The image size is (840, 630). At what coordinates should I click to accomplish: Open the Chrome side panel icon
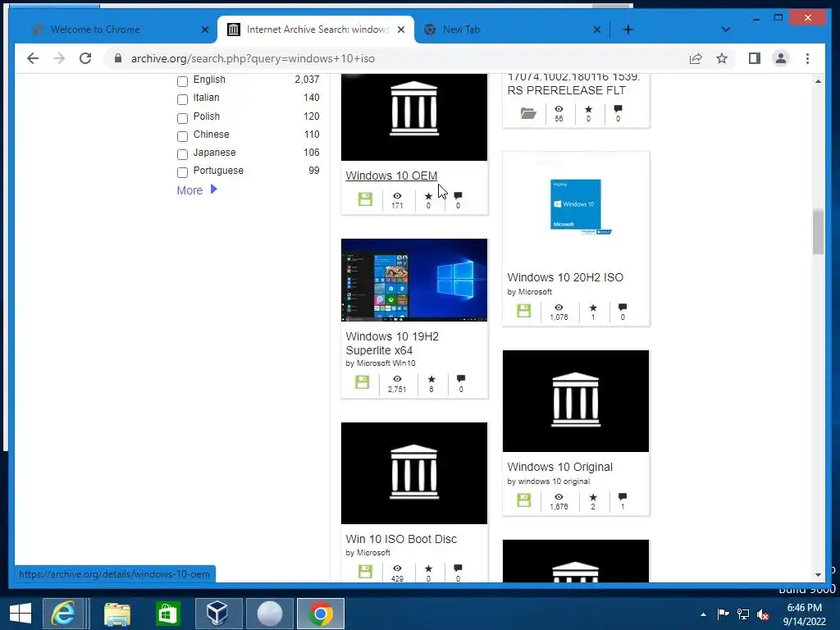coord(755,58)
